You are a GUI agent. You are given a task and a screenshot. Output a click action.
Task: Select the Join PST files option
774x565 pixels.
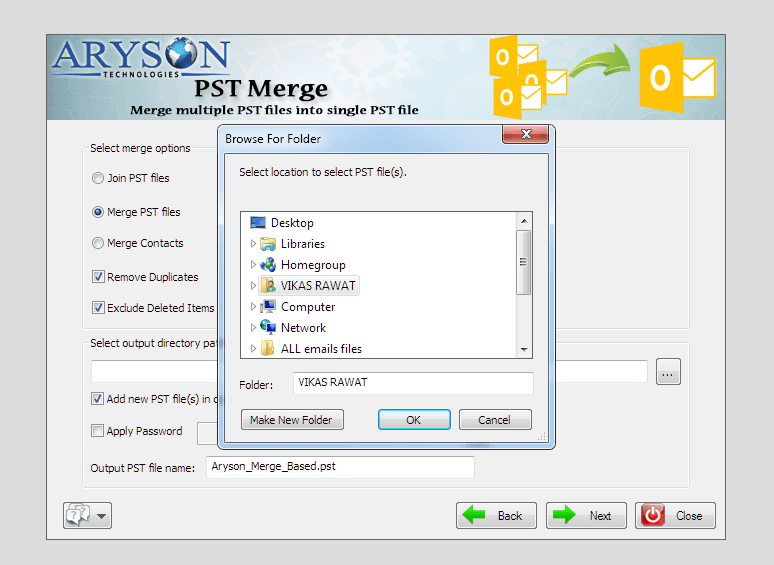pyautogui.click(x=98, y=178)
